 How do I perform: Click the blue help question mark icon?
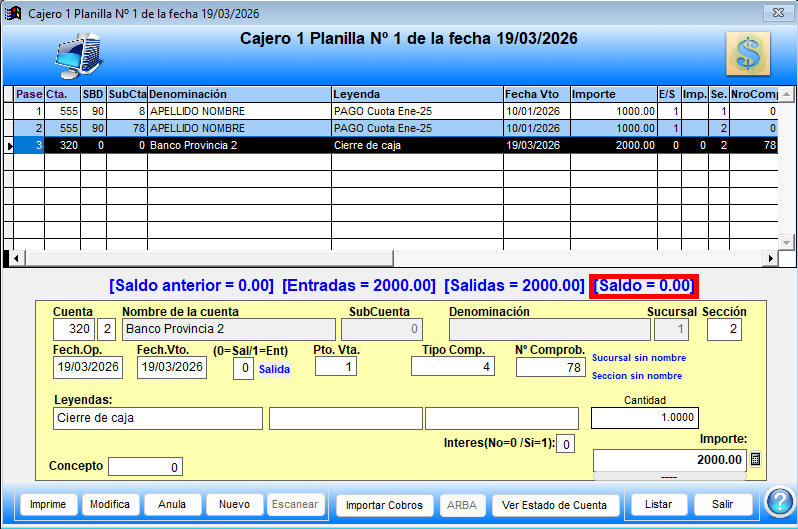click(778, 502)
